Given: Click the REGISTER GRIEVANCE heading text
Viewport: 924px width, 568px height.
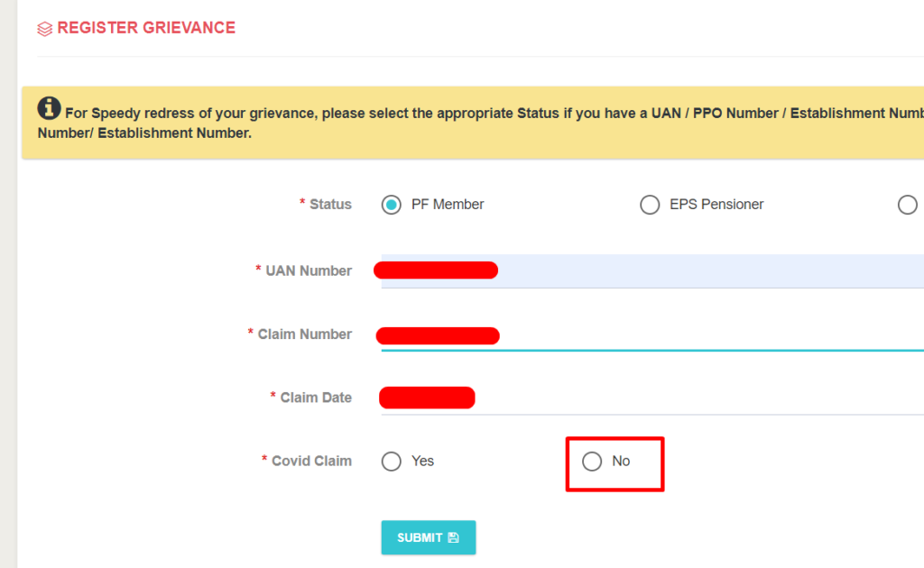Looking at the screenshot, I should click(x=146, y=27).
